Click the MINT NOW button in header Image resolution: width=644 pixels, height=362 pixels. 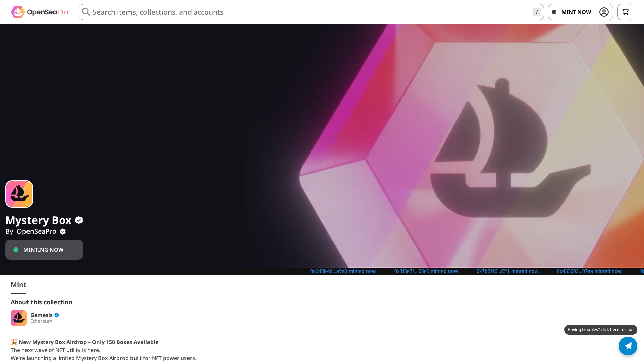tap(572, 12)
